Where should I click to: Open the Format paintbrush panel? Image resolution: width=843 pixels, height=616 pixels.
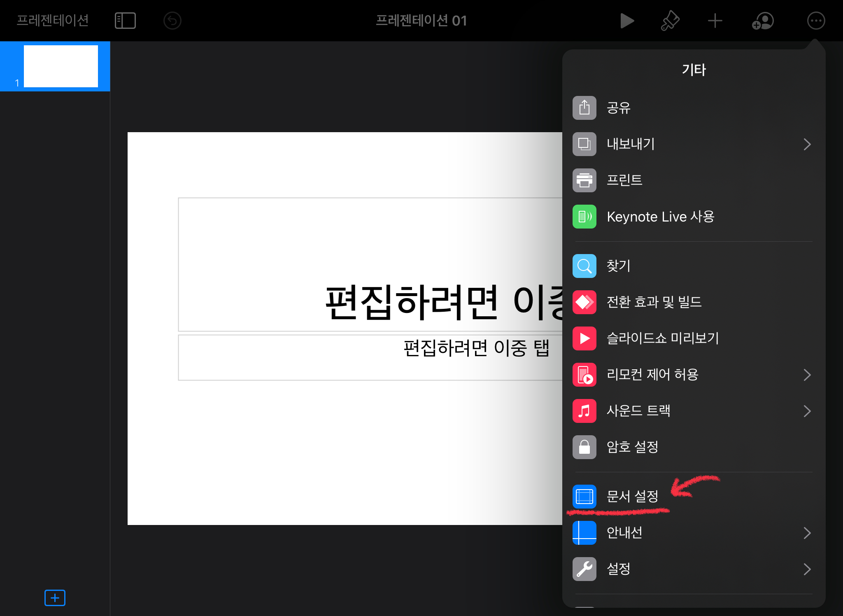670,21
